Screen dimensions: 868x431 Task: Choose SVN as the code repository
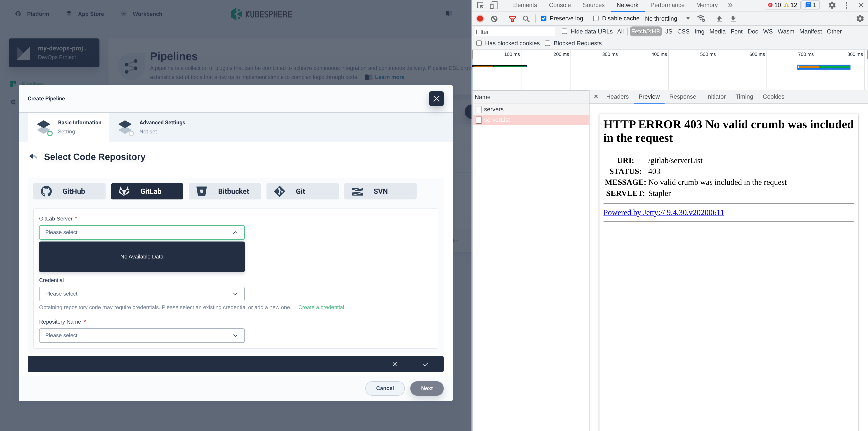click(x=380, y=191)
